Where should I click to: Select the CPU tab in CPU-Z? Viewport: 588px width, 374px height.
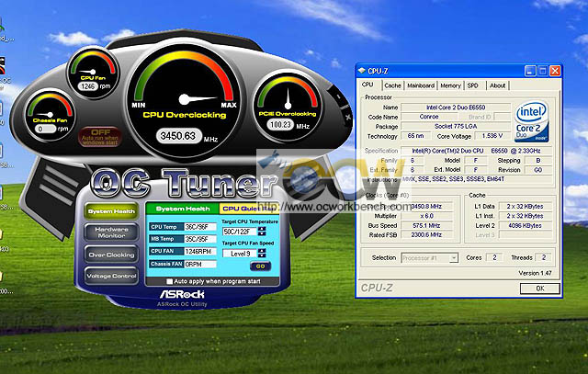(x=367, y=85)
